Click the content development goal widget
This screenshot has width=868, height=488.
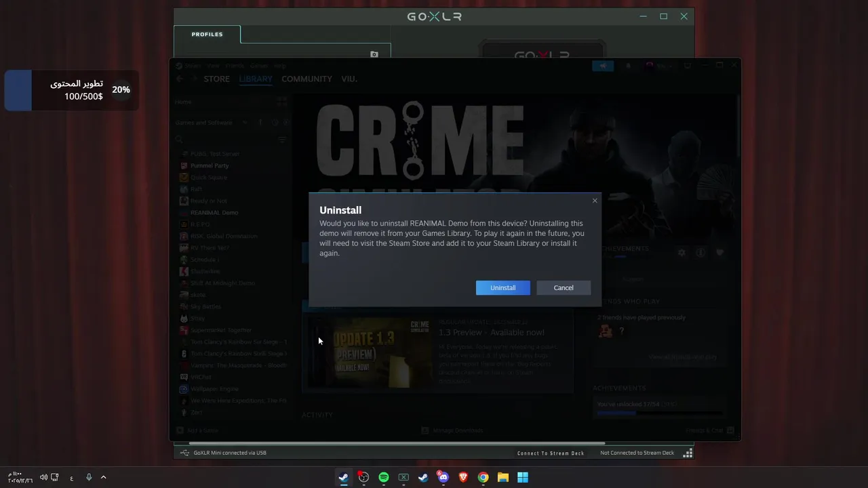click(71, 90)
